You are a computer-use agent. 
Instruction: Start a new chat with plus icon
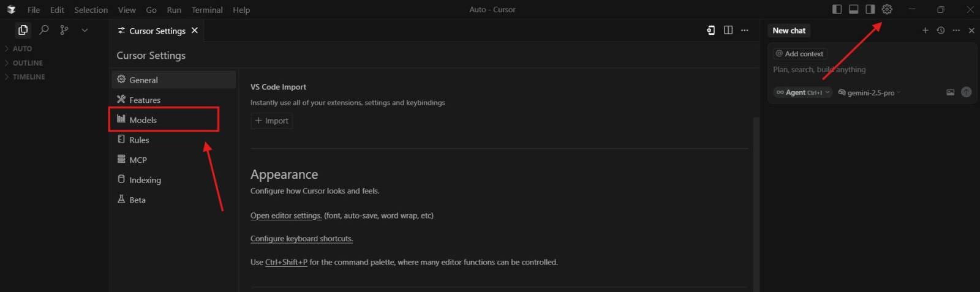point(925,31)
